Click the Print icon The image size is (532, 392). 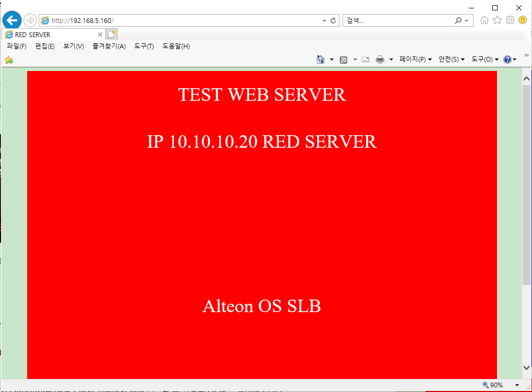[x=380, y=60]
